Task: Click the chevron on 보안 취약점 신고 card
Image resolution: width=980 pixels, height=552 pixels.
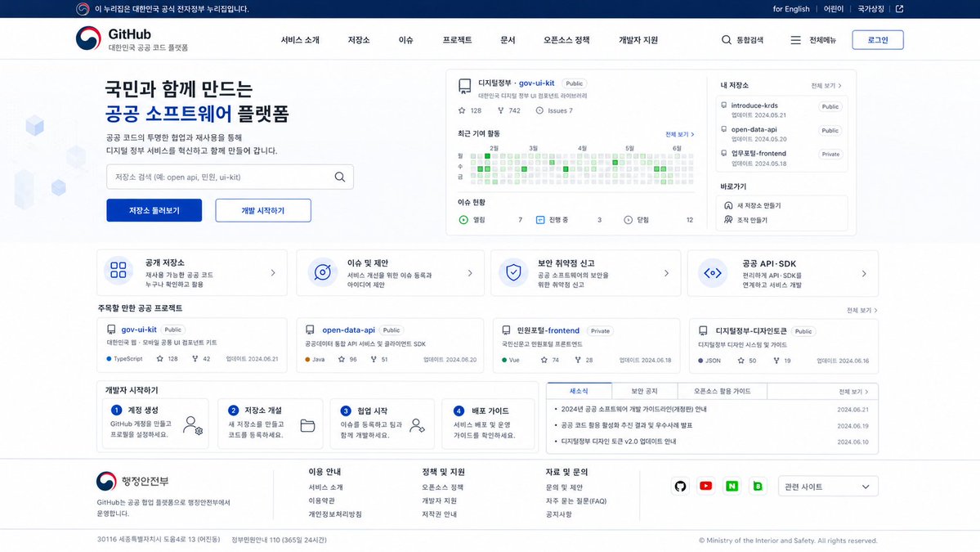Action: 666,273
